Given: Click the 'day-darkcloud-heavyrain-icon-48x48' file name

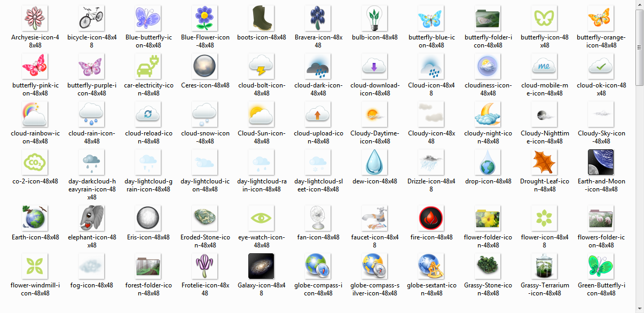Looking at the screenshot, I should point(92,189).
